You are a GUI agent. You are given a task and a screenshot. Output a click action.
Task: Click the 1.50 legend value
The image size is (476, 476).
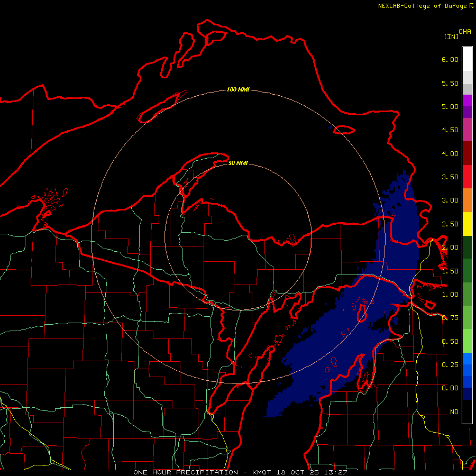[450, 271]
